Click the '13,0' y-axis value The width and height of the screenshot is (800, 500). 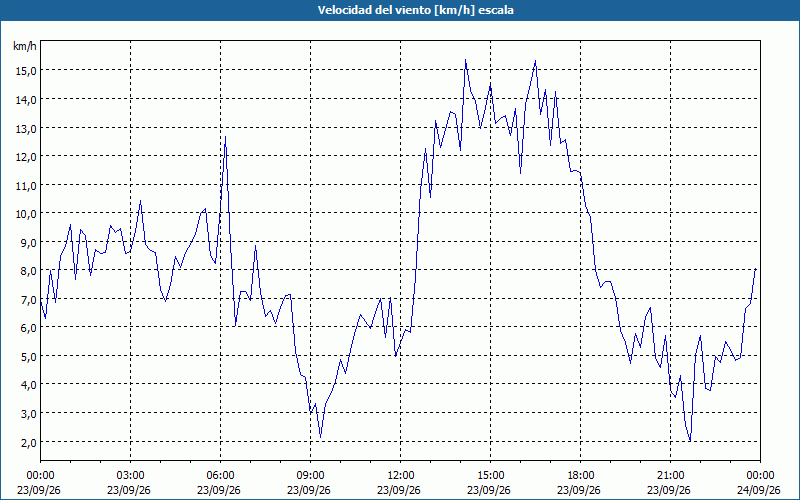(x=26, y=128)
